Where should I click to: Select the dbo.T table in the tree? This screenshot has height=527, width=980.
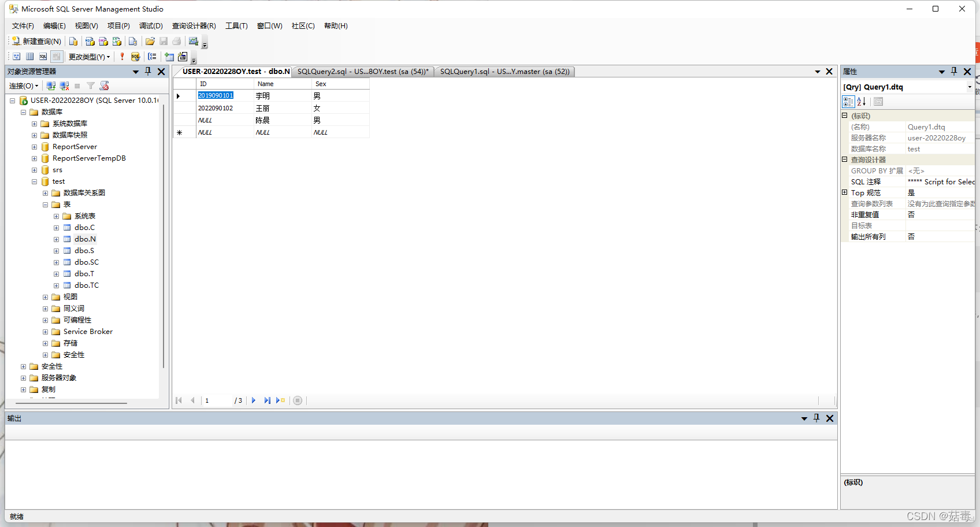tap(84, 274)
